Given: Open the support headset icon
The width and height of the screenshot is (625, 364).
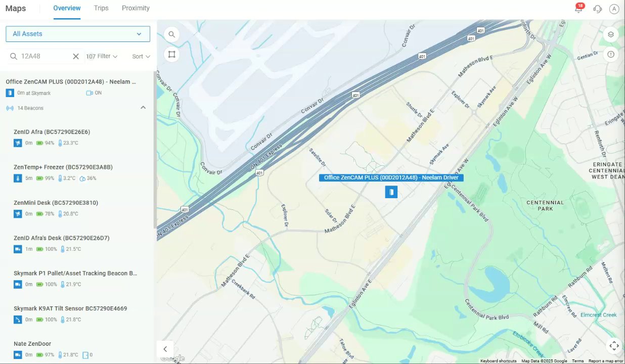Looking at the screenshot, I should [597, 9].
